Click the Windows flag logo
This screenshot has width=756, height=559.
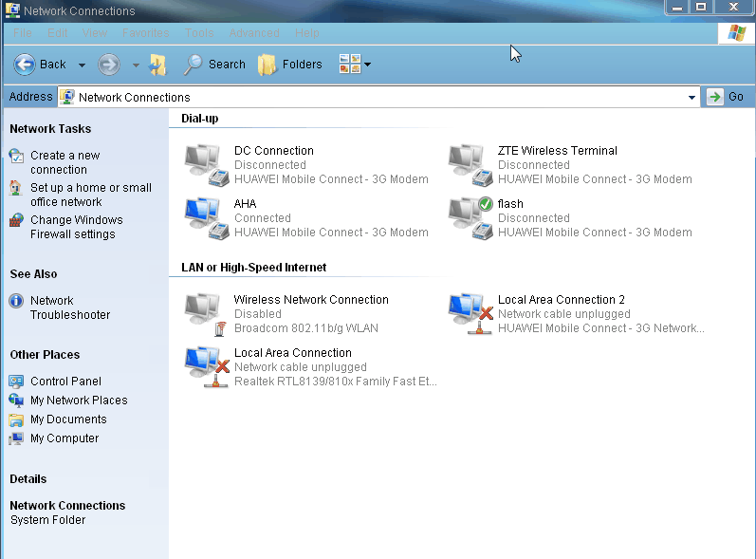[x=736, y=33]
